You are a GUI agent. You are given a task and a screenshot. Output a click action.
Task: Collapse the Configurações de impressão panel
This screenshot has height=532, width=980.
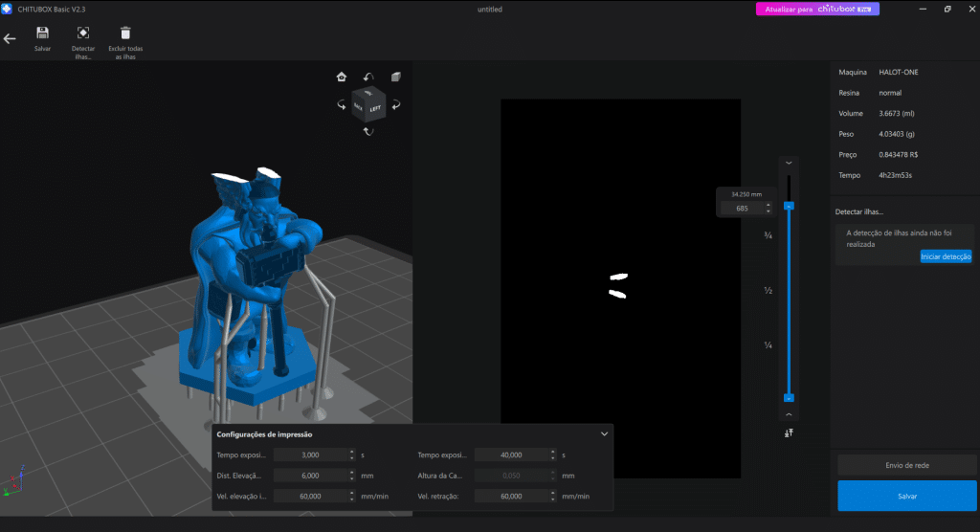(605, 433)
